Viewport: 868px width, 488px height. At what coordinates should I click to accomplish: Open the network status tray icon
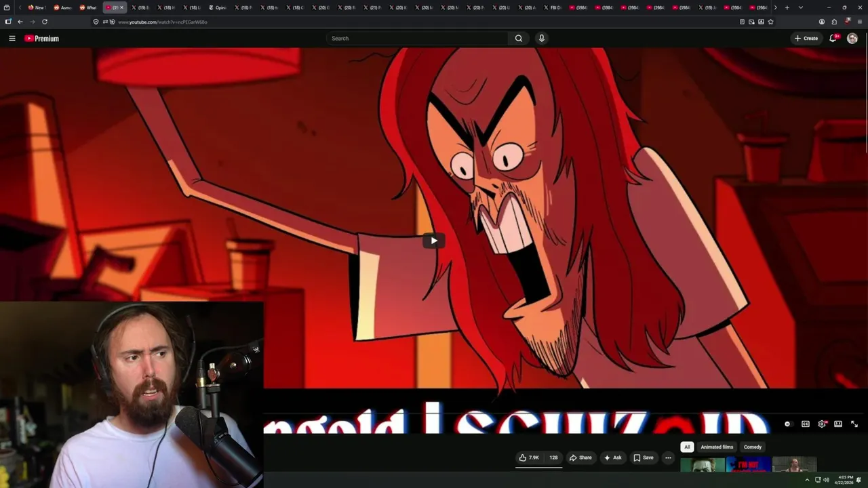pos(817,480)
